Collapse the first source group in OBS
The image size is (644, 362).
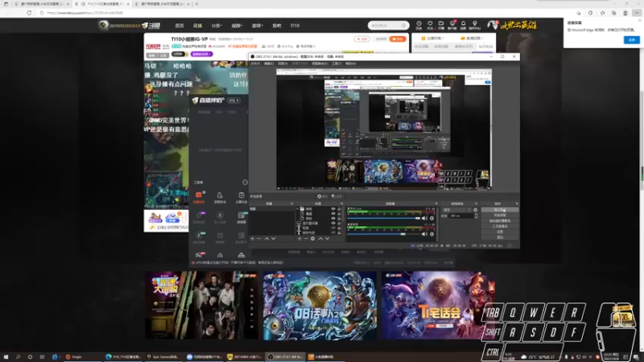[x=298, y=209]
